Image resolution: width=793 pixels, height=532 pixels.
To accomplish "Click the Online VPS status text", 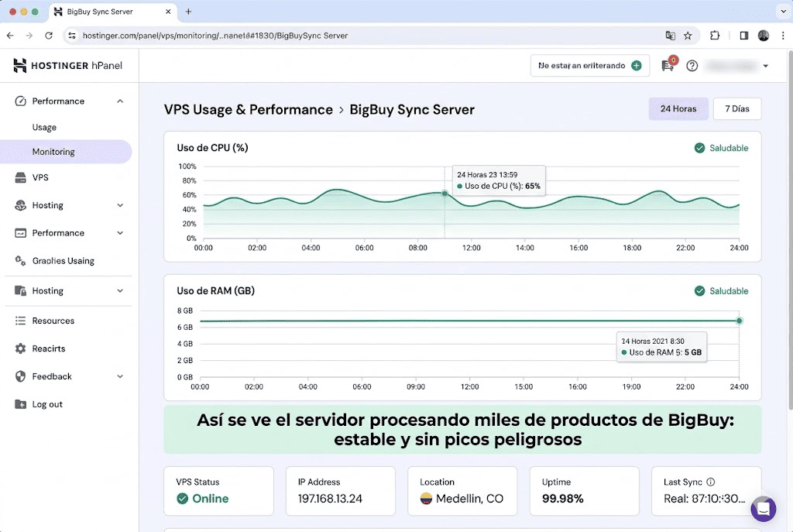I will [211, 499].
